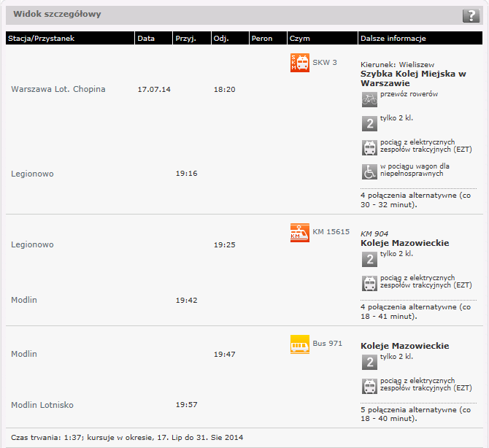Click the help question mark icon

click(x=471, y=15)
